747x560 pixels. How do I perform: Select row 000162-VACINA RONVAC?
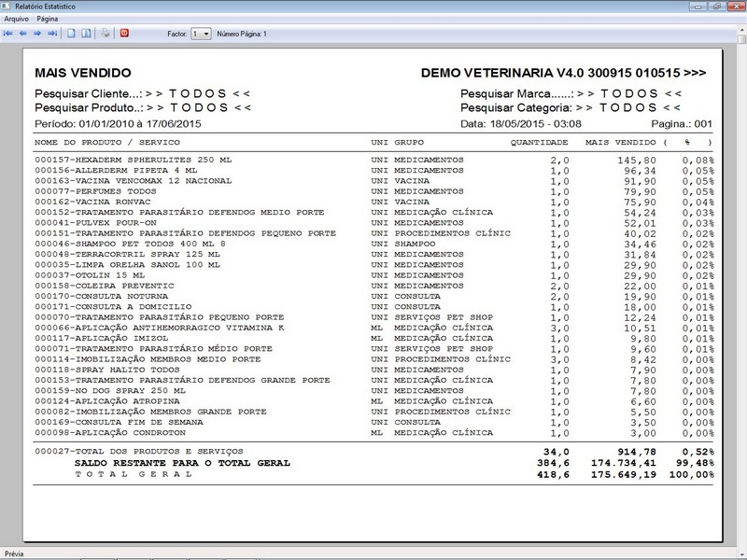click(374, 202)
